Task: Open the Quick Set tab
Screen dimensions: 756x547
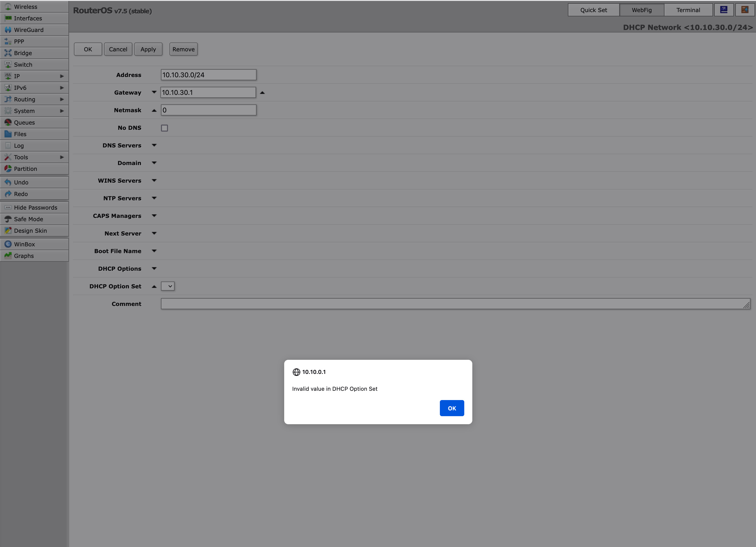Action: (x=593, y=10)
